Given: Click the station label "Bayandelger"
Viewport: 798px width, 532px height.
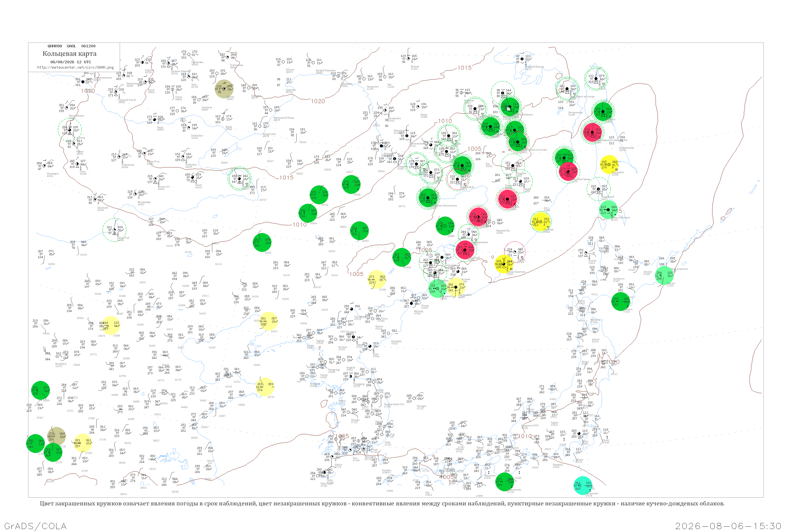Looking at the screenshot, I should (x=144, y=203).
